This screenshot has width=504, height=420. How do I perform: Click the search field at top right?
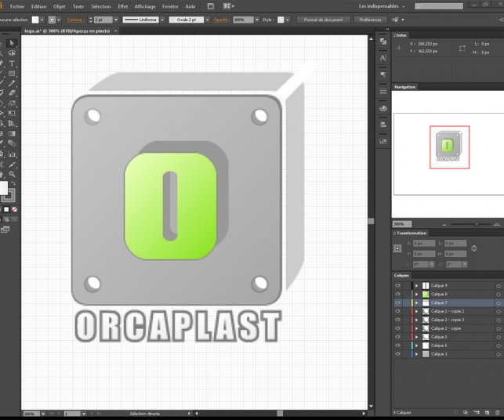[439, 6]
